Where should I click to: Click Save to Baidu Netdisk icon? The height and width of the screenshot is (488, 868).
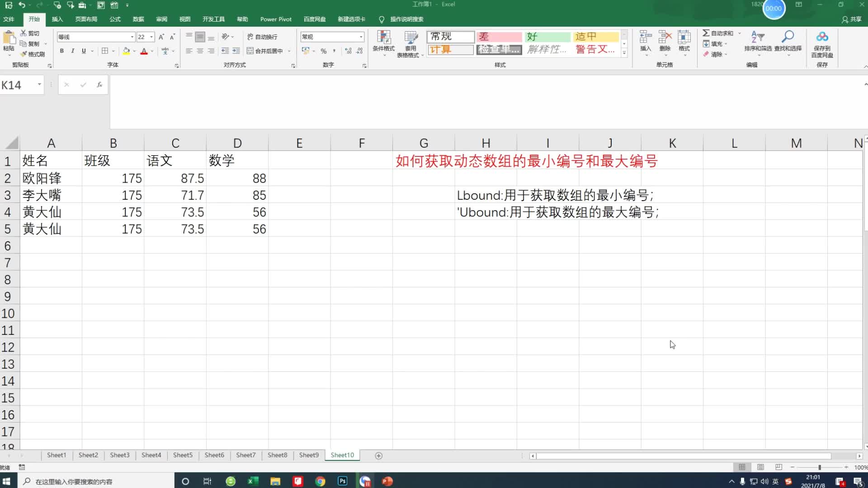click(822, 37)
